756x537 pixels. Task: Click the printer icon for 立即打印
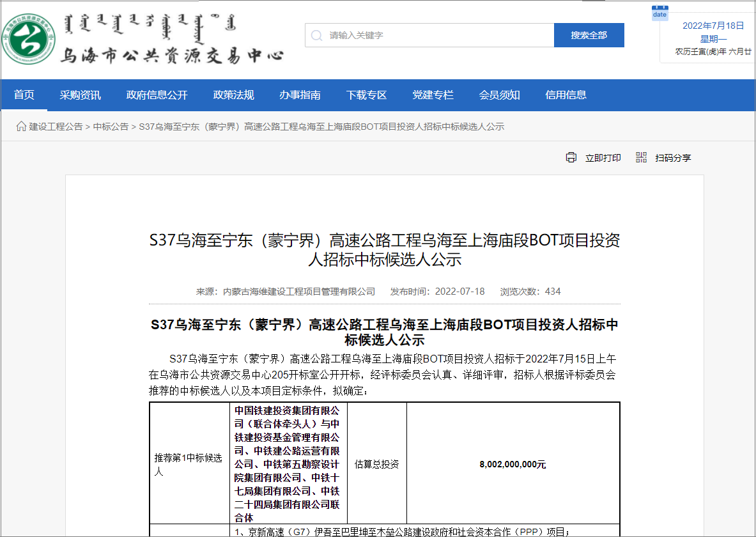coord(571,158)
